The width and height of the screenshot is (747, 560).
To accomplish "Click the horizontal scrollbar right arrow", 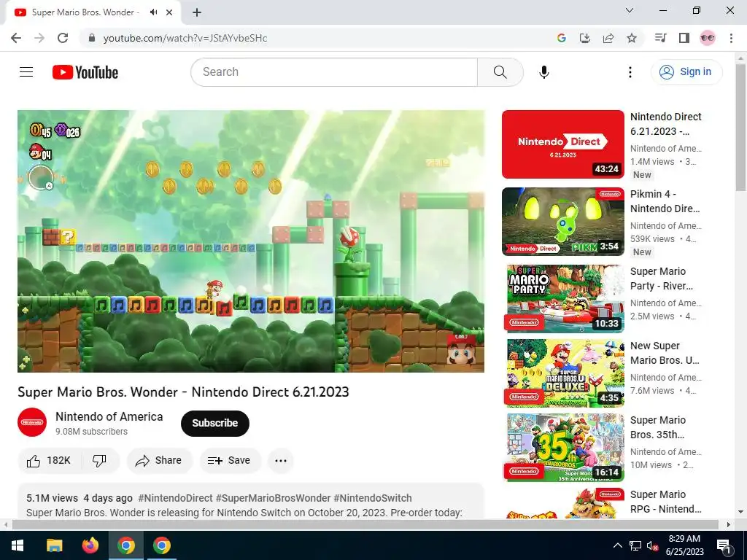I will [x=729, y=524].
